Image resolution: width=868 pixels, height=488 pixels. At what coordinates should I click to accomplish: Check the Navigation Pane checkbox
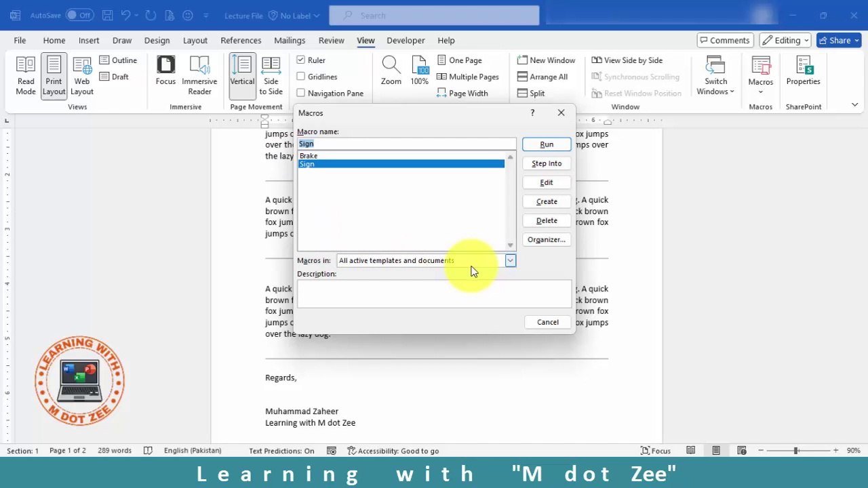click(x=300, y=93)
